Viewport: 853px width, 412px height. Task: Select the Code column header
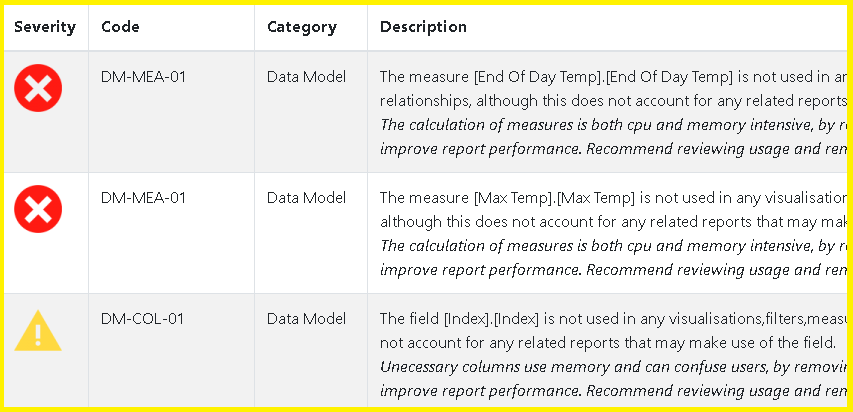[120, 27]
